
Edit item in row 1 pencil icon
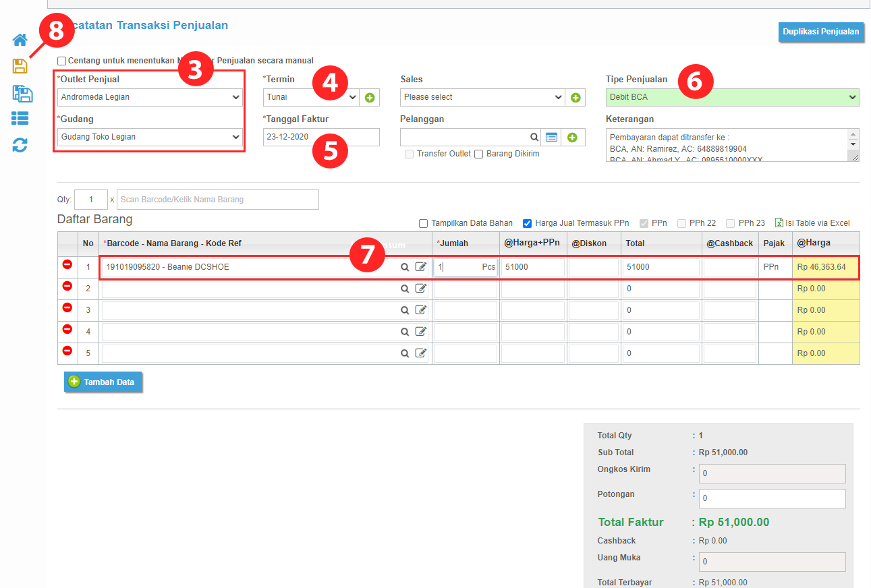click(421, 267)
